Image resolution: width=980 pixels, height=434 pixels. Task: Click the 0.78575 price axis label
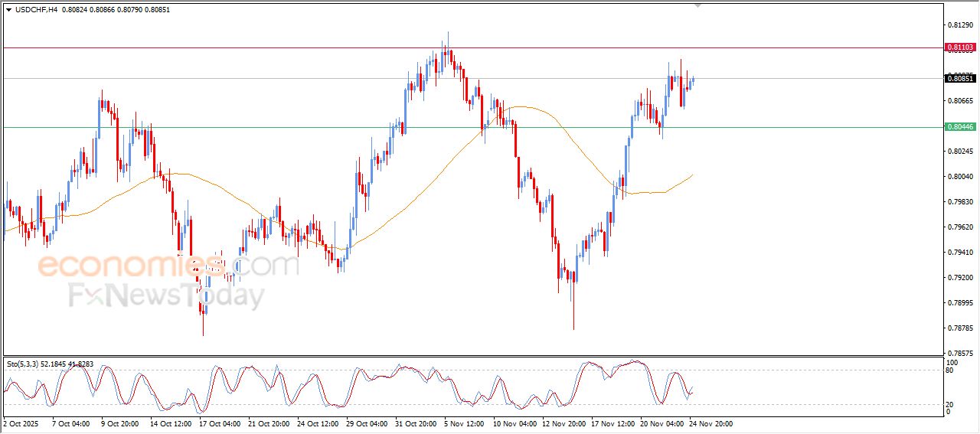959,353
